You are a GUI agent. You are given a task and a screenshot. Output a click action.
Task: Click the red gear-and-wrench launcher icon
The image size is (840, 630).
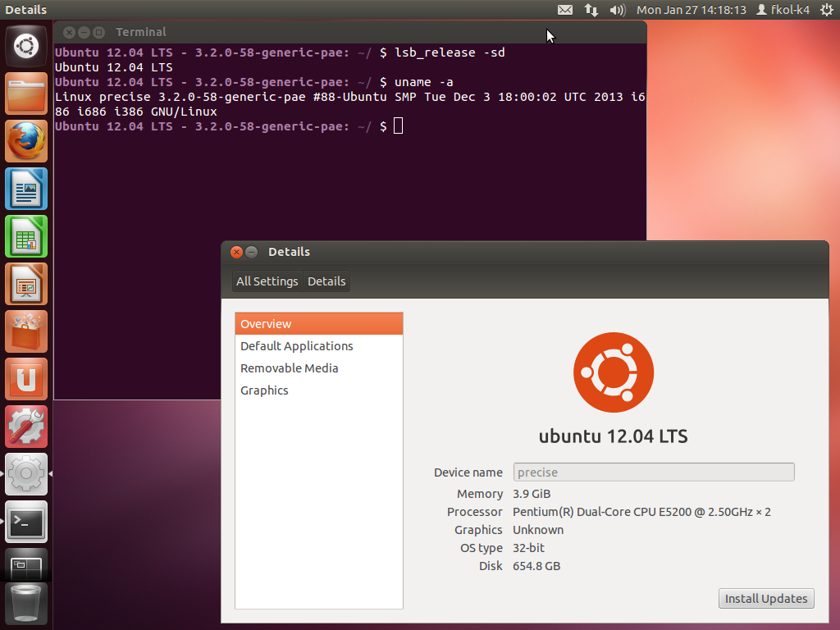coord(26,427)
